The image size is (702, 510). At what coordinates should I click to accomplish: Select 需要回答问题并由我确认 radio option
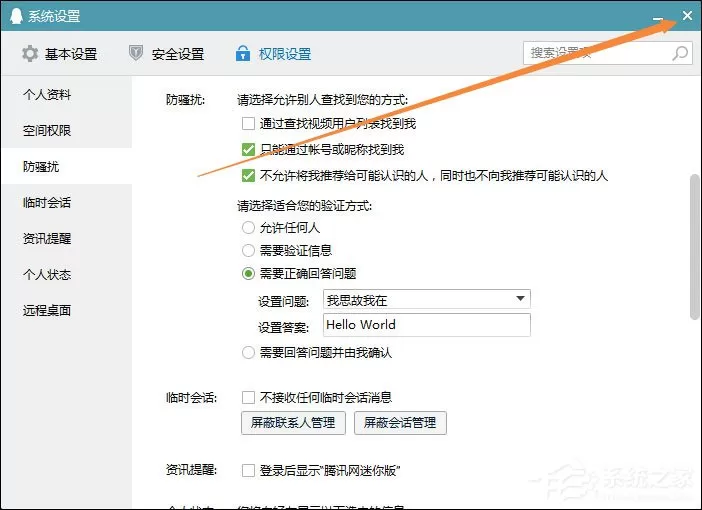point(248,352)
